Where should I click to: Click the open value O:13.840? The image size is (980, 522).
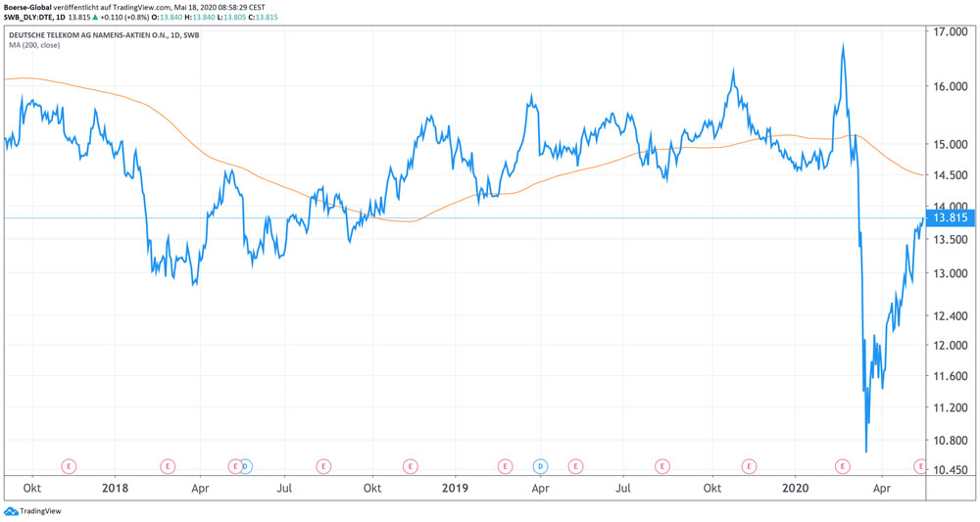[x=167, y=17]
